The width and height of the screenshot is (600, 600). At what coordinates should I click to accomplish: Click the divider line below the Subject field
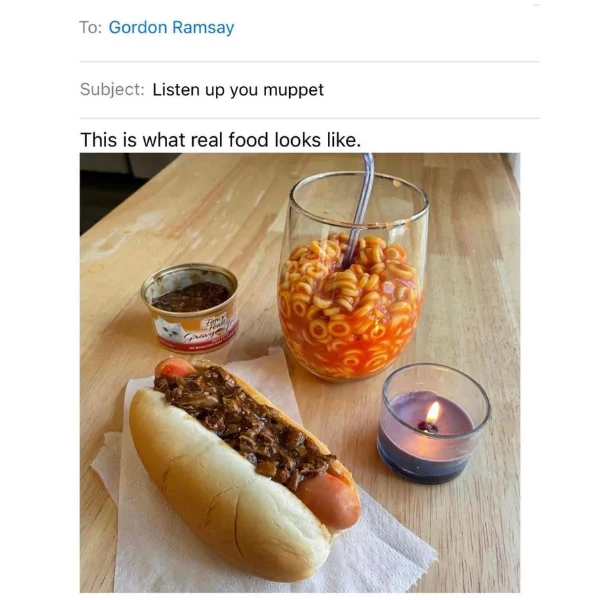point(310,118)
